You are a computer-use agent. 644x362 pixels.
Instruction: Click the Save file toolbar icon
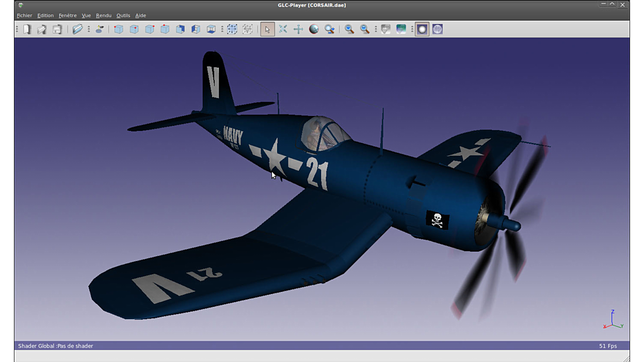pos(57,29)
